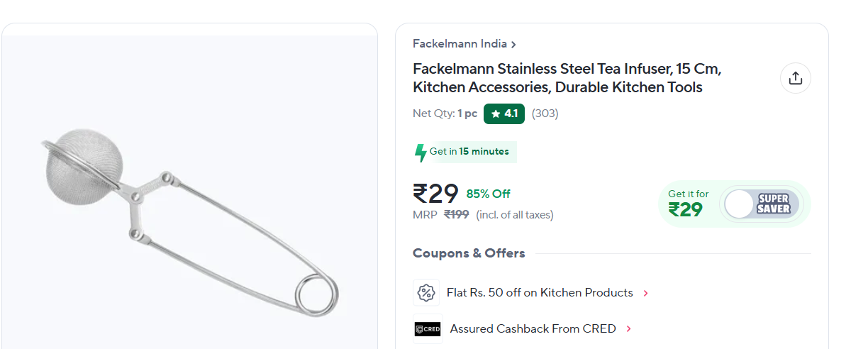This screenshot has height=349, width=868.
Task: Click the green lightning delivery icon
Action: click(421, 152)
